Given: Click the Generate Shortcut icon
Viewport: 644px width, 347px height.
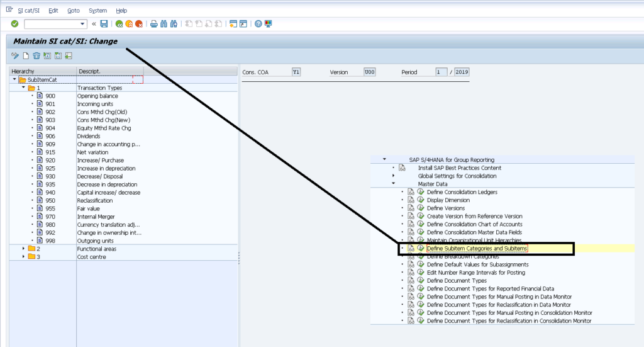Looking at the screenshot, I should [x=243, y=24].
